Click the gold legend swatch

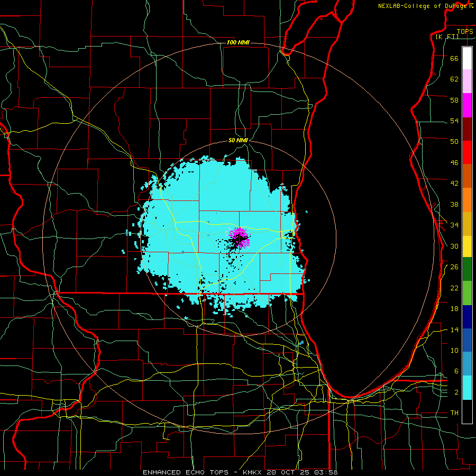467,224
